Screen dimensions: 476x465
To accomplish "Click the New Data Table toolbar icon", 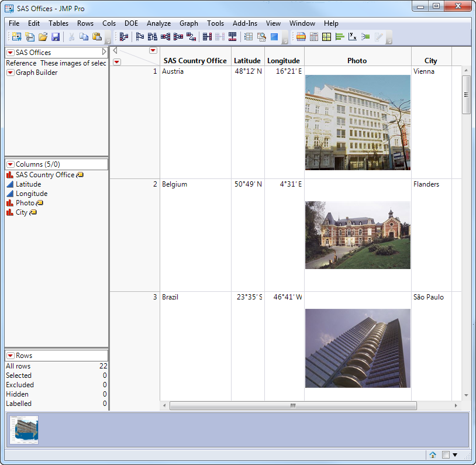I will tap(16, 37).
